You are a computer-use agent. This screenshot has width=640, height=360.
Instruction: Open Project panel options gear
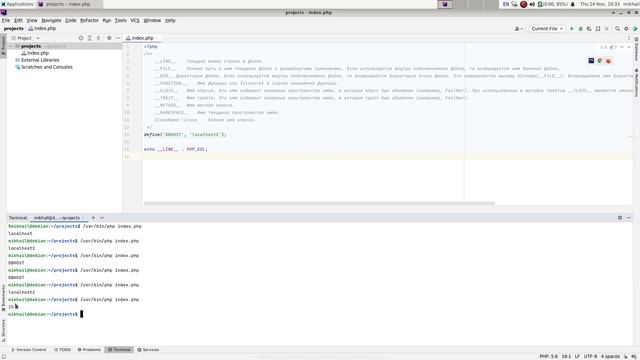[109, 38]
